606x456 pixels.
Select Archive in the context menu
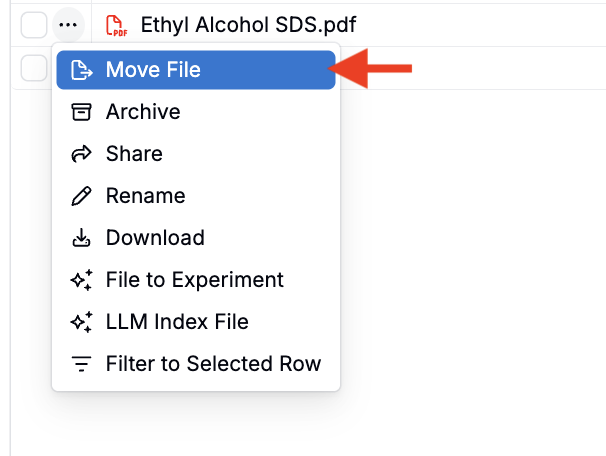(x=196, y=112)
